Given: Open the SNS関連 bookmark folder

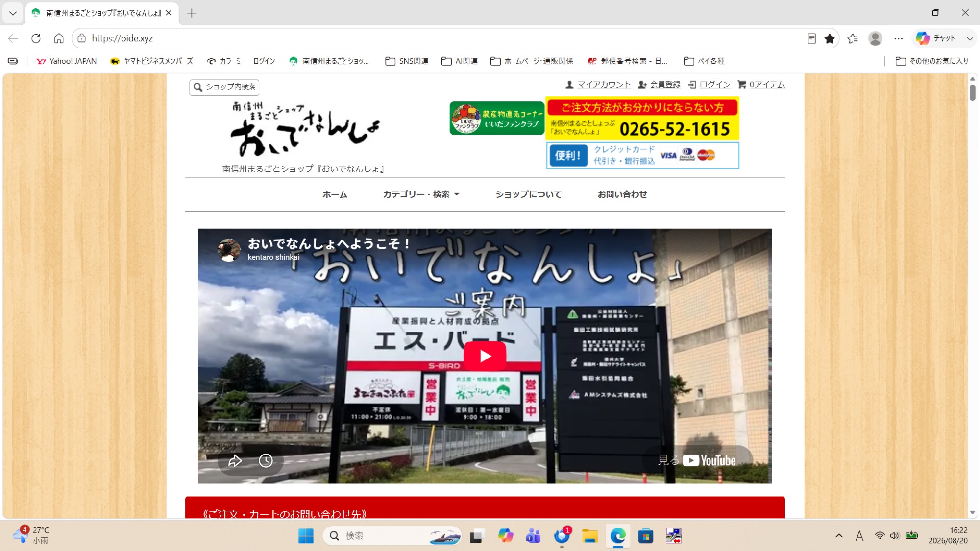Looking at the screenshot, I should click(x=407, y=61).
